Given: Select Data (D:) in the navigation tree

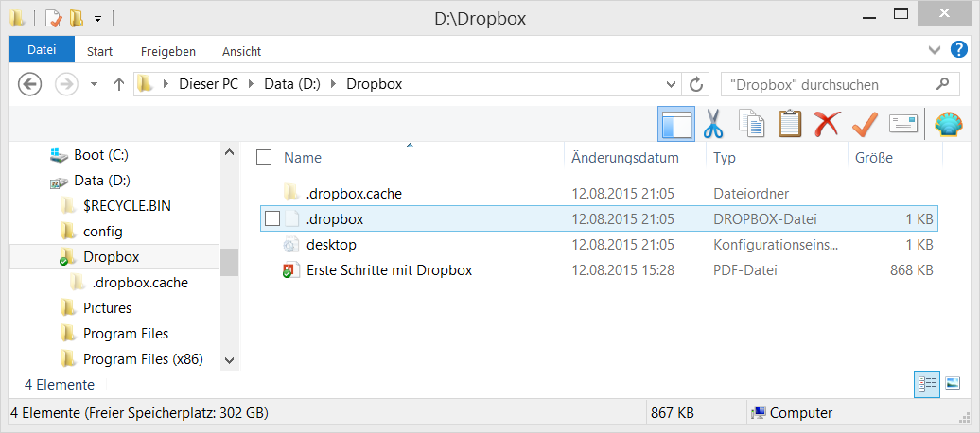Looking at the screenshot, I should click(102, 180).
